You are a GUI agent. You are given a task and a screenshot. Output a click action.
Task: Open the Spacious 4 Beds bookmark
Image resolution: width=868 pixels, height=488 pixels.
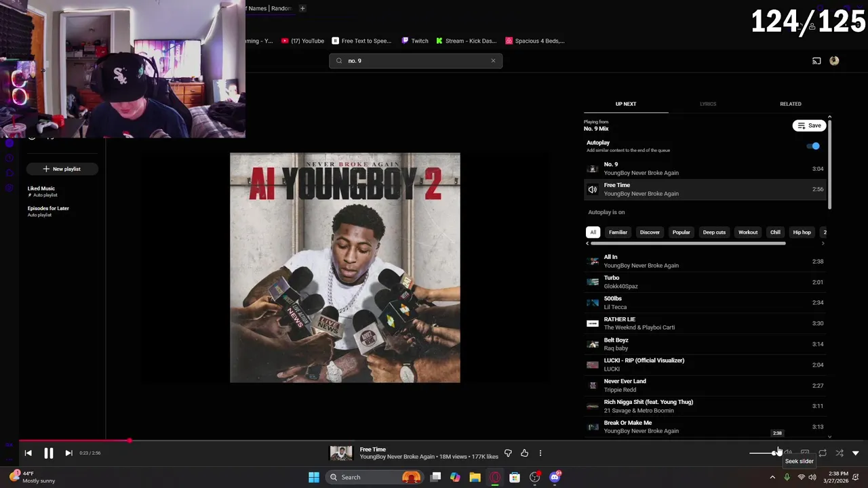point(535,41)
